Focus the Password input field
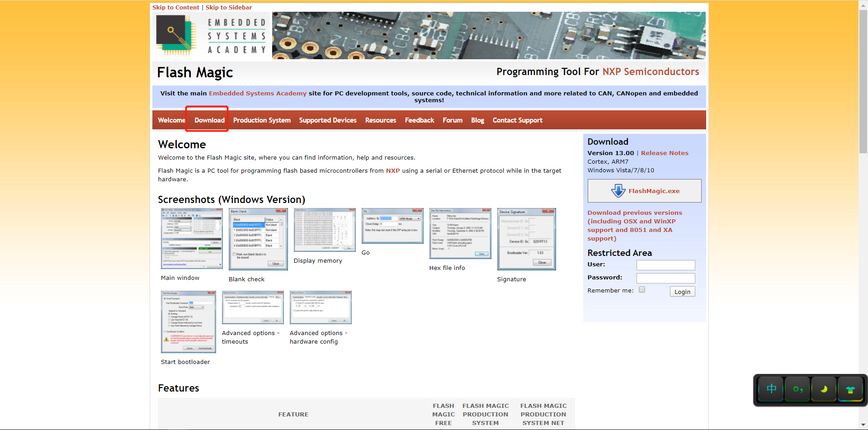This screenshot has height=430, width=868. [665, 278]
